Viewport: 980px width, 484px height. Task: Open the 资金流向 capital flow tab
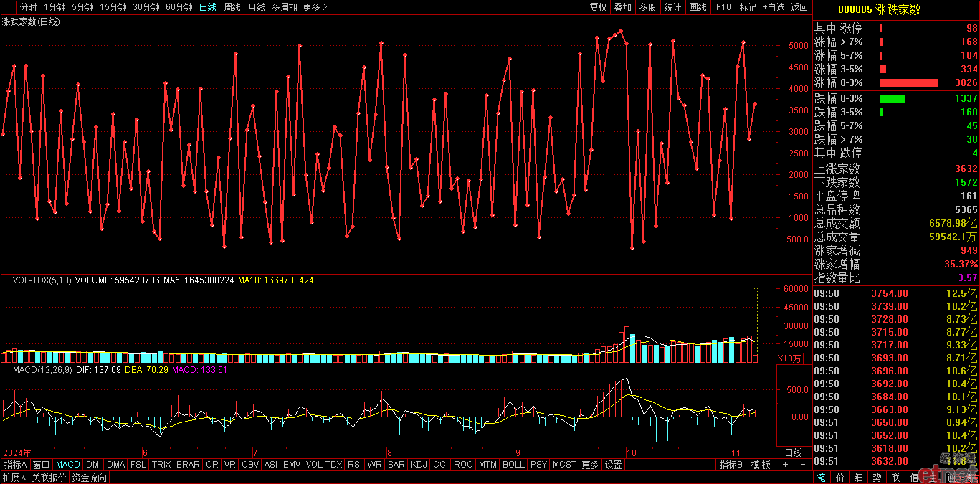coord(90,478)
